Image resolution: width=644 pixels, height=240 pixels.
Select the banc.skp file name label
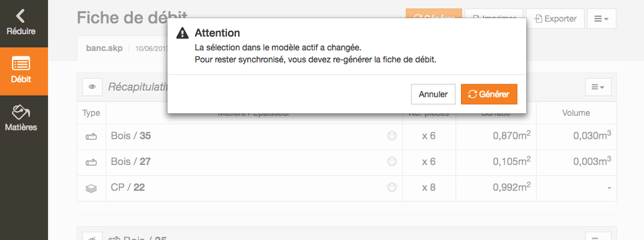[x=104, y=48]
